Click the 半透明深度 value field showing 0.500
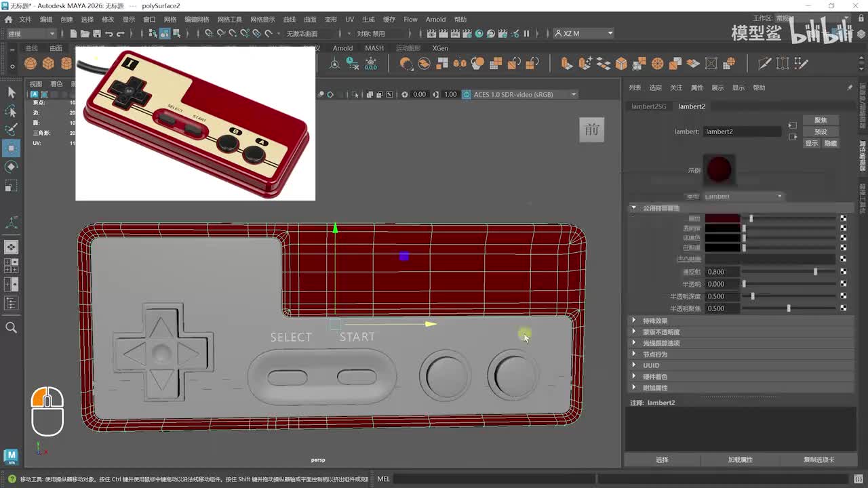 (x=722, y=296)
